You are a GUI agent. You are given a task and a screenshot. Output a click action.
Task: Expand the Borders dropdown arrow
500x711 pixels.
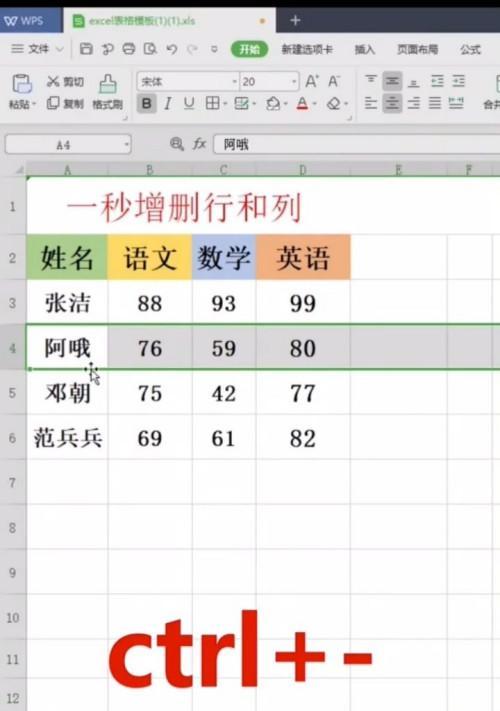225,105
